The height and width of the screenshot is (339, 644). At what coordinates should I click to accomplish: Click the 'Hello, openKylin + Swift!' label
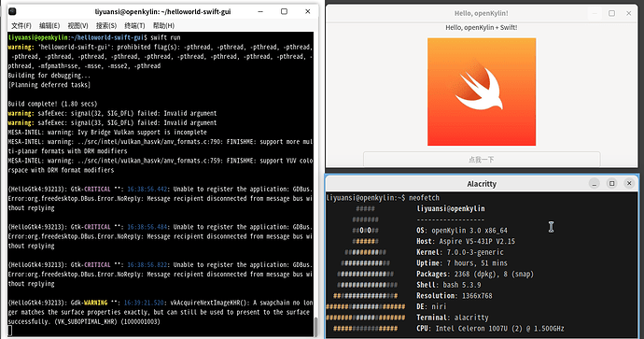pos(482,27)
